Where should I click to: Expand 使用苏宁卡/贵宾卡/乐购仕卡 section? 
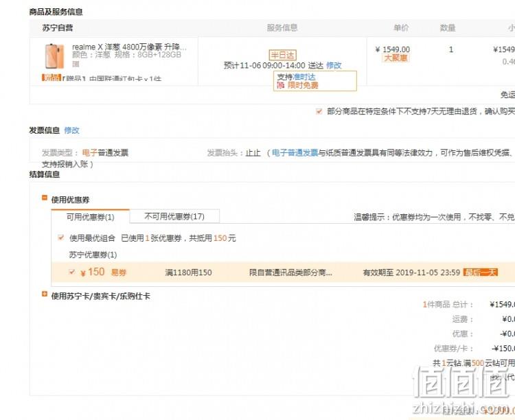pos(45,294)
